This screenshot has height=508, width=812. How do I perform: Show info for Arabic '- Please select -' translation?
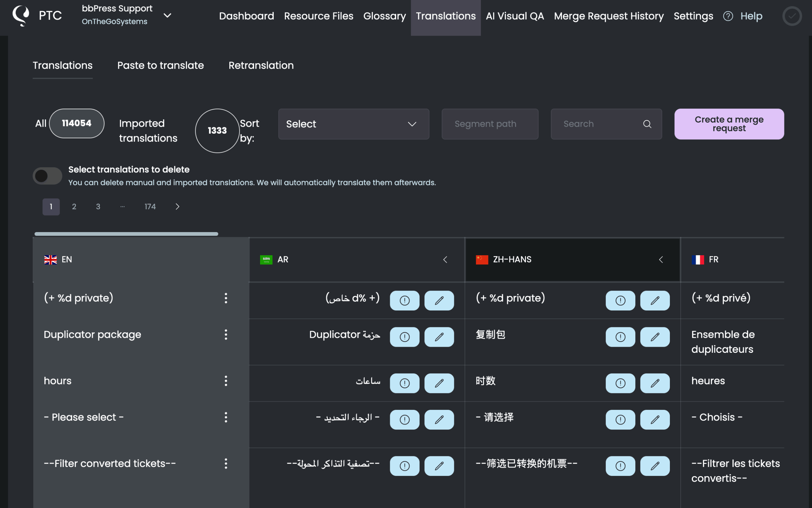[404, 420]
